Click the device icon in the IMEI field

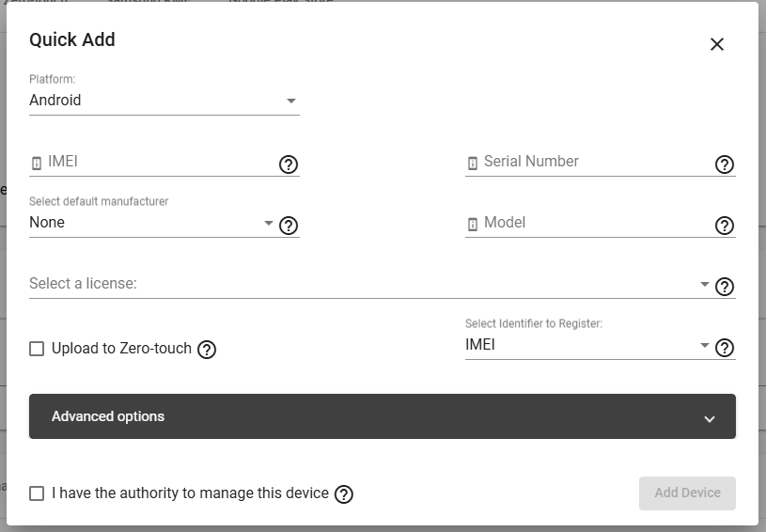(x=36, y=164)
